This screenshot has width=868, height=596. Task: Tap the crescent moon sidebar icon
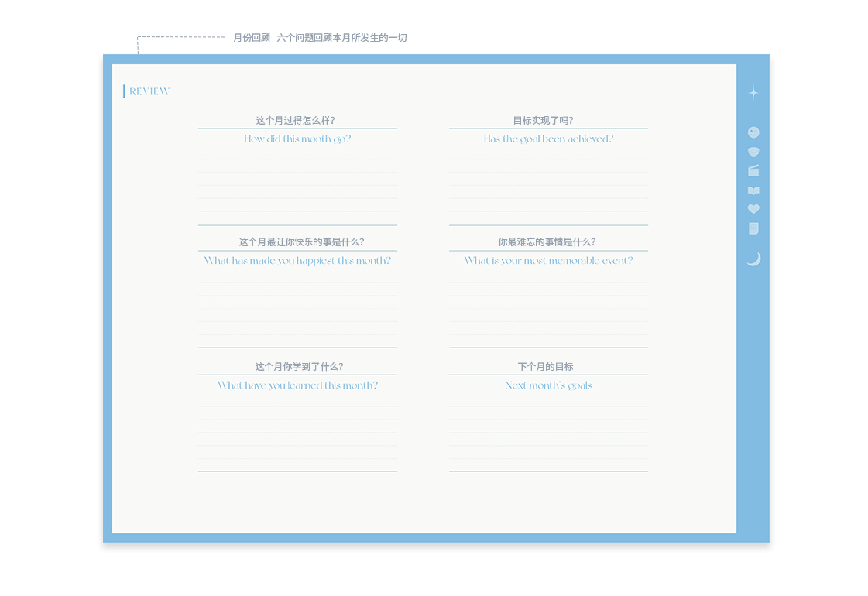[754, 259]
